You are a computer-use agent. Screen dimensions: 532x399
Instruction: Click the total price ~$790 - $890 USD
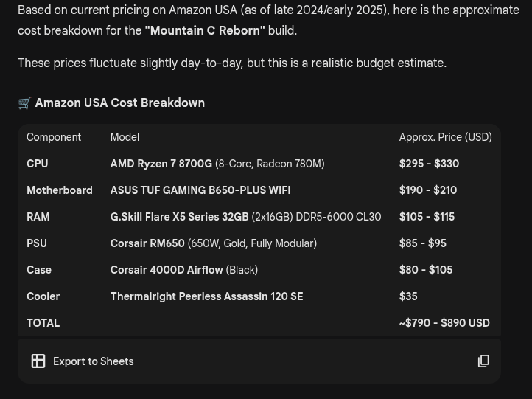444,323
